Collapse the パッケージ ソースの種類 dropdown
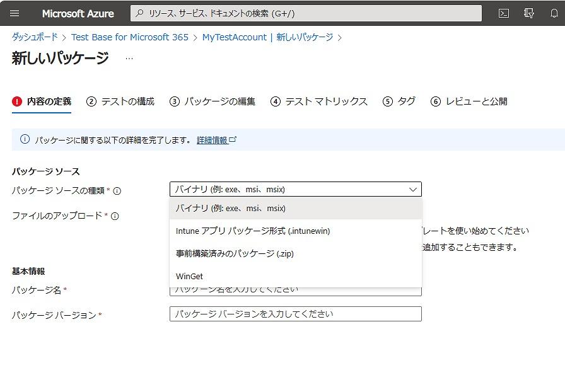 [x=296, y=189]
